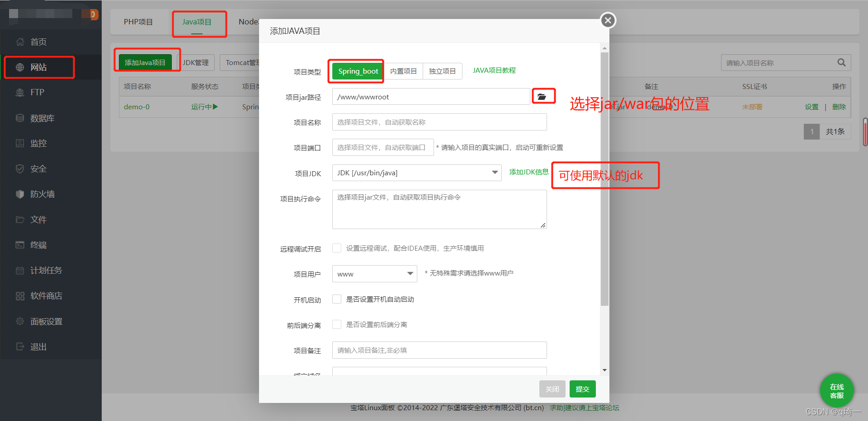This screenshot has width=868, height=421.
Task: Open the software store grid icon
Action: [x=20, y=296]
